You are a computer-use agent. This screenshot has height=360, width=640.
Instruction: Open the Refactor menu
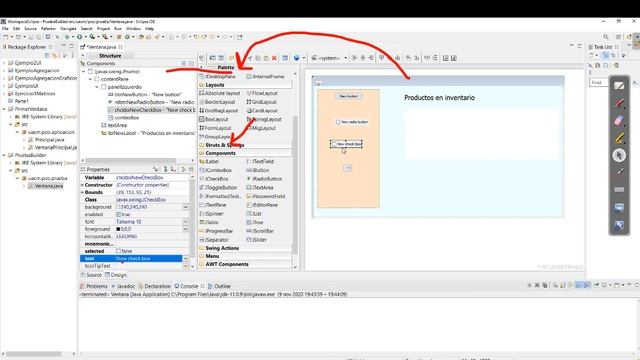pos(48,29)
